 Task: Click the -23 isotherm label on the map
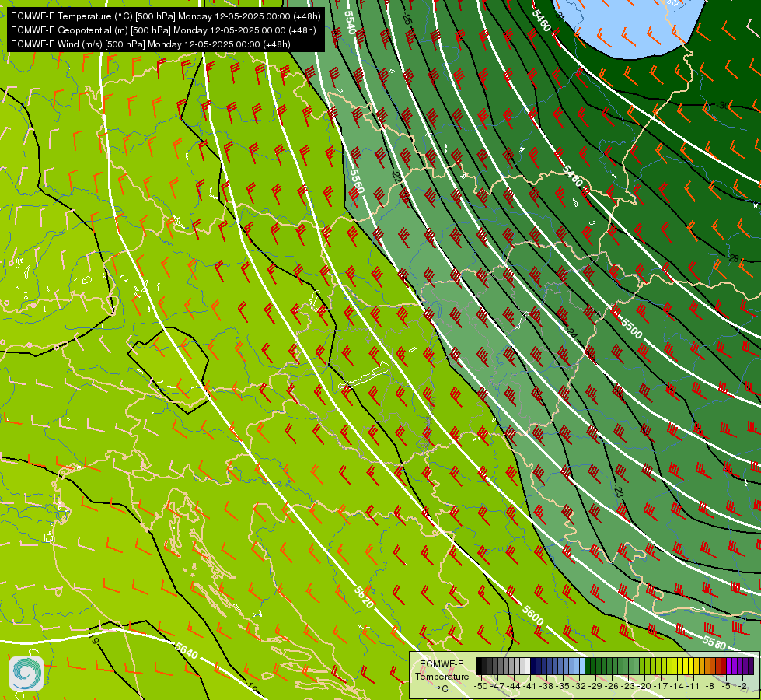[617, 491]
